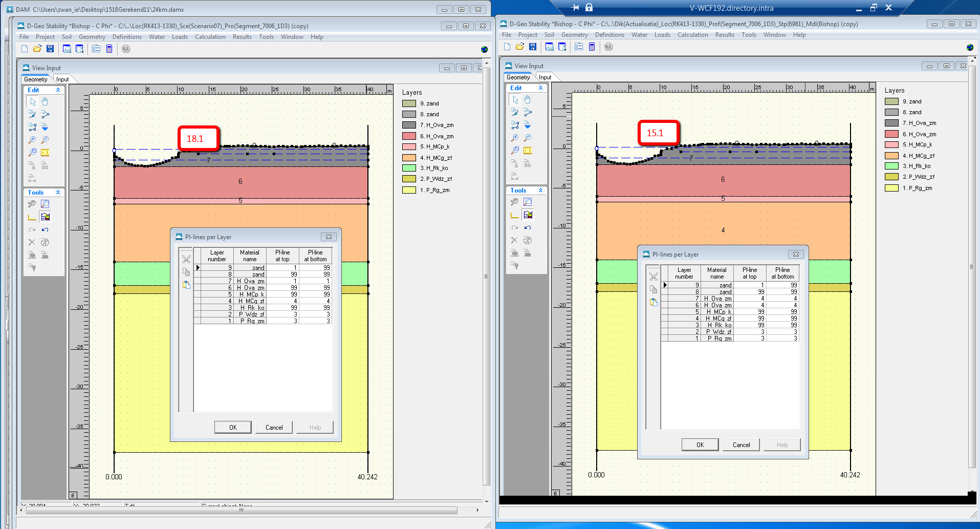The width and height of the screenshot is (980, 529).
Task: Open the Calculation menu in the Scenario07 window
Action: 210,37
